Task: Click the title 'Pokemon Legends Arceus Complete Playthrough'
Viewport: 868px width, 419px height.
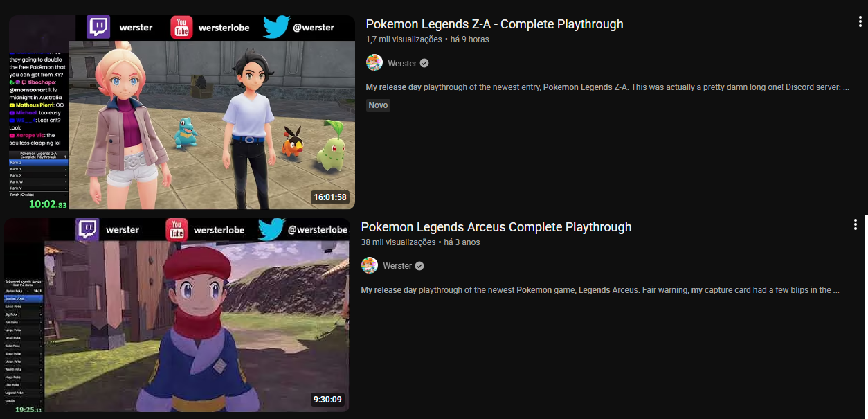Action: pos(496,227)
